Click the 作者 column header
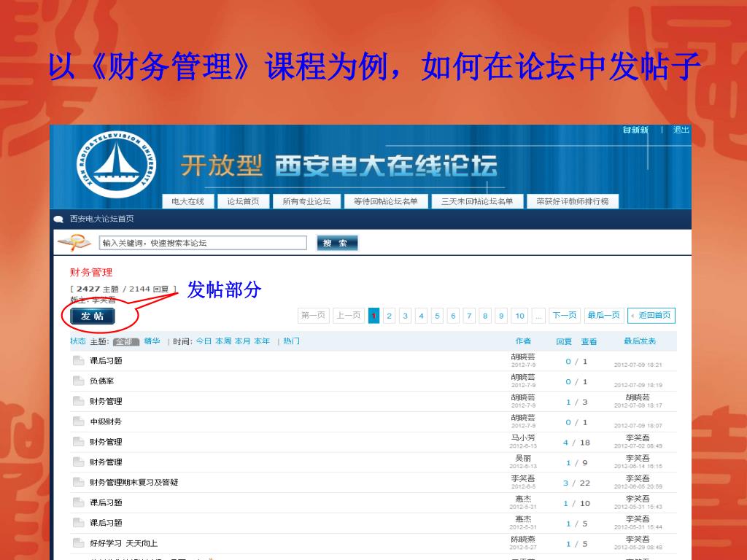The width and height of the screenshot is (747, 560). click(x=523, y=341)
